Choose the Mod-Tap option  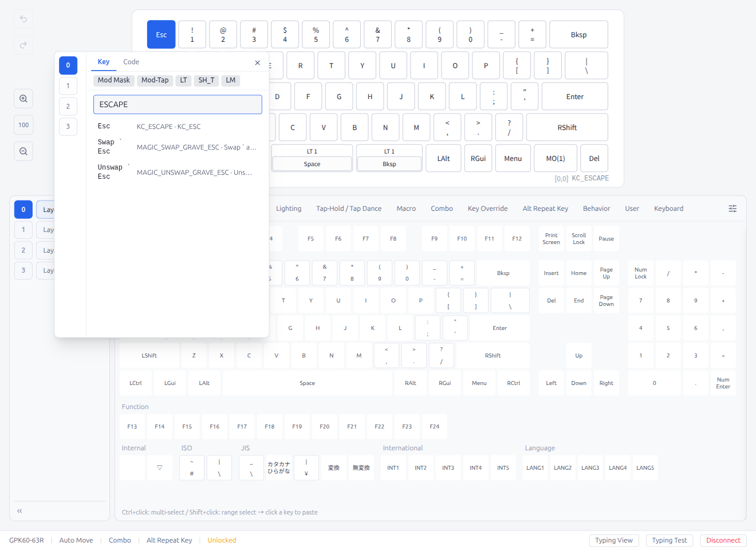tap(155, 80)
